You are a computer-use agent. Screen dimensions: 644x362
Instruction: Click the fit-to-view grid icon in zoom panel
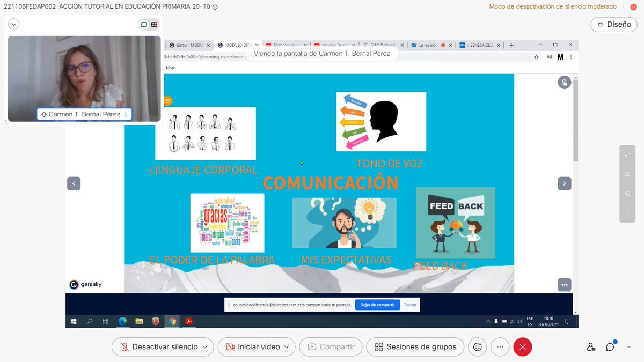(627, 213)
